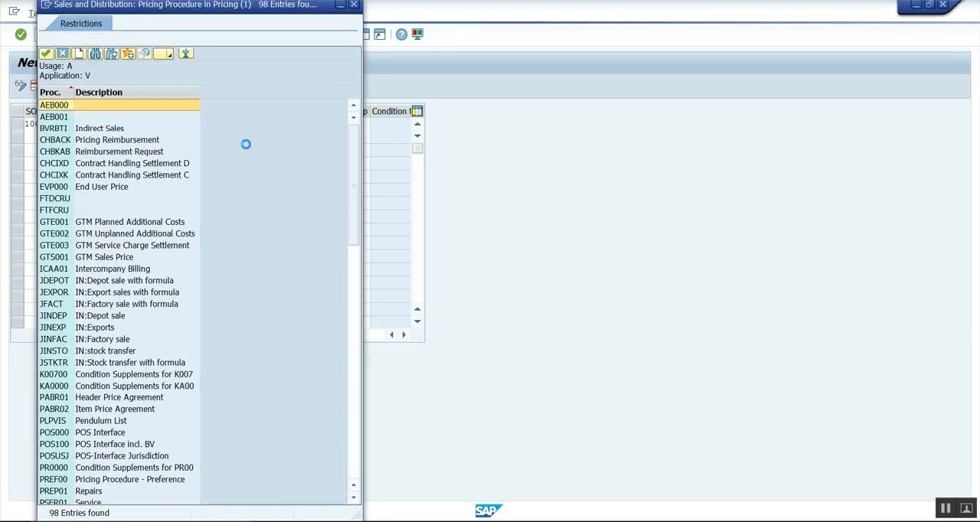Select JINEXP IN:Exports row

119,328
